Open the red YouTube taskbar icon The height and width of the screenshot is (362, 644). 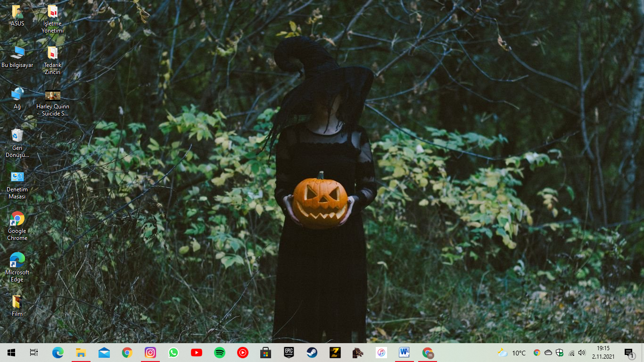pos(197,353)
